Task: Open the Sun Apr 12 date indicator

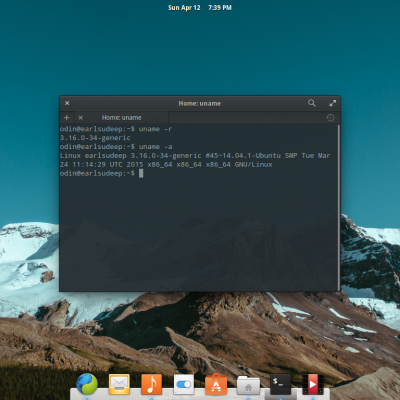Action: 184,8
